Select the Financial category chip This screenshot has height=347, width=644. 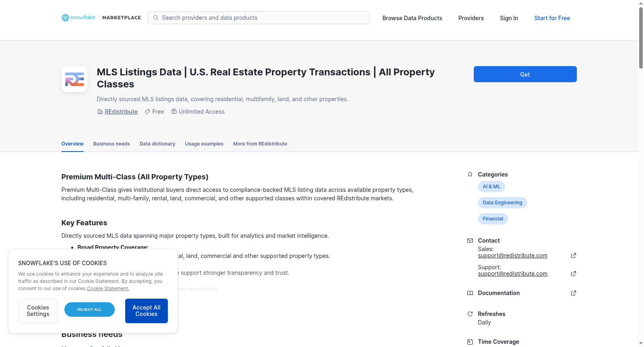coord(493,219)
